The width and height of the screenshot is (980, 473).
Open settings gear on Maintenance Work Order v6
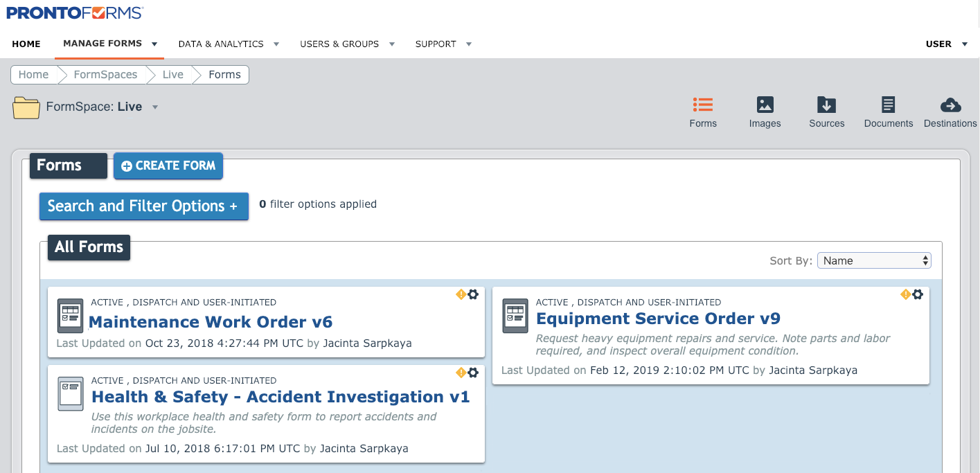474,294
